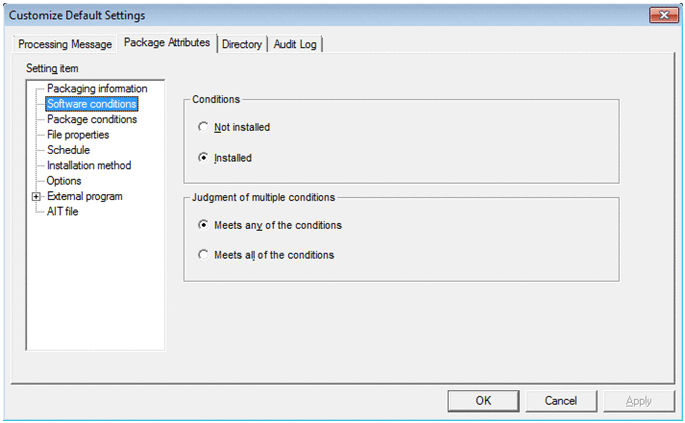The width and height of the screenshot is (685, 423).
Task: Switch to the Processing Message tab
Action: pyautogui.click(x=65, y=44)
